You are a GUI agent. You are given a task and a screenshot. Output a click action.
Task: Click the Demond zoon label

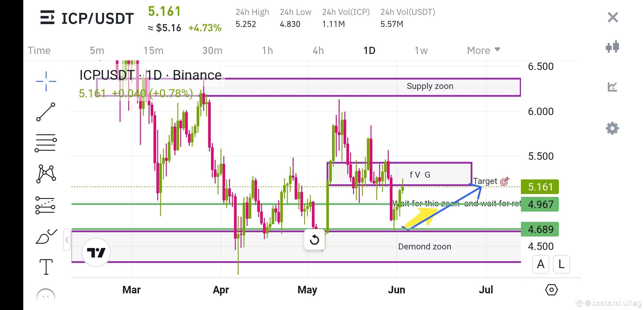tap(425, 247)
